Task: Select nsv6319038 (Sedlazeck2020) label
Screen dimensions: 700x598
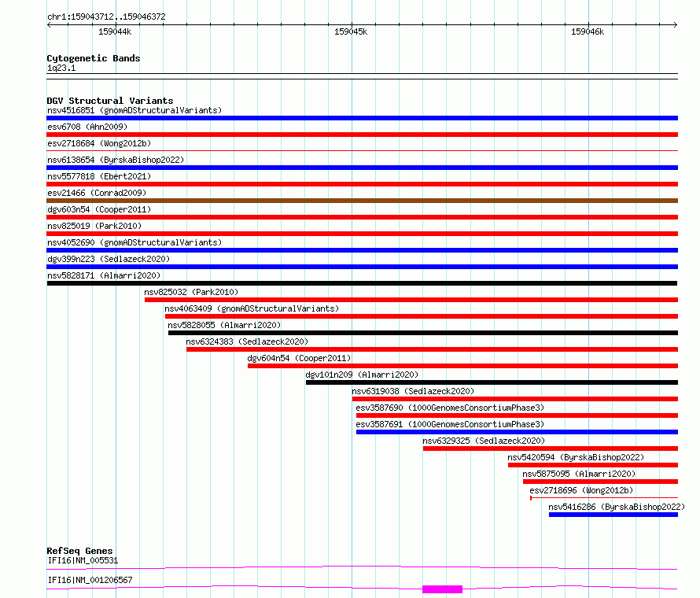Action: [413, 391]
